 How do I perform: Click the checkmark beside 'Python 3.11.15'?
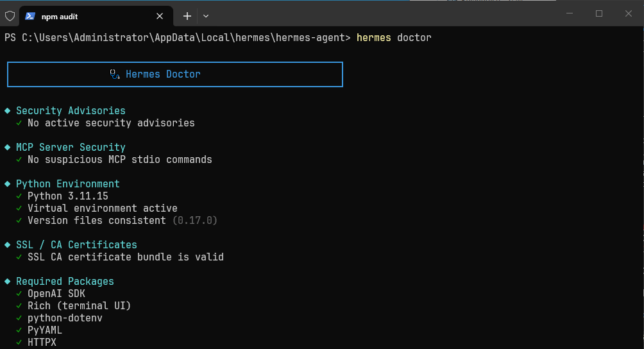coord(19,196)
